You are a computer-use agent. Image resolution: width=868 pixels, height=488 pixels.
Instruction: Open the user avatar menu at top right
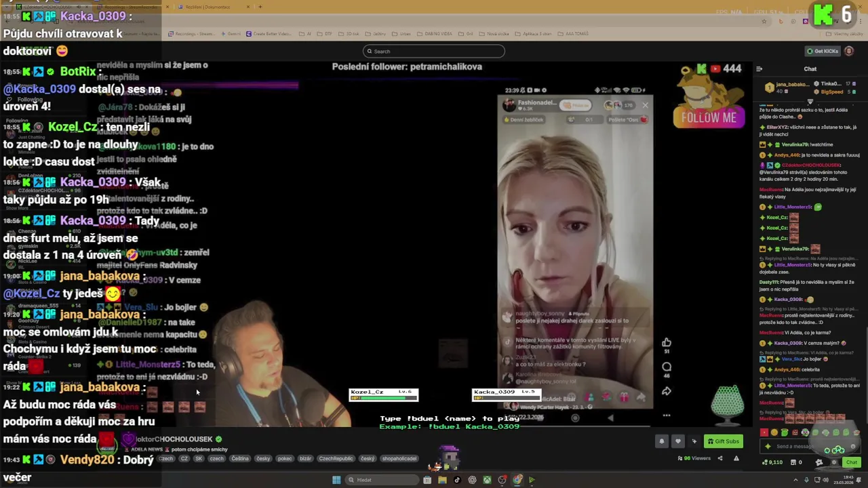(x=849, y=52)
